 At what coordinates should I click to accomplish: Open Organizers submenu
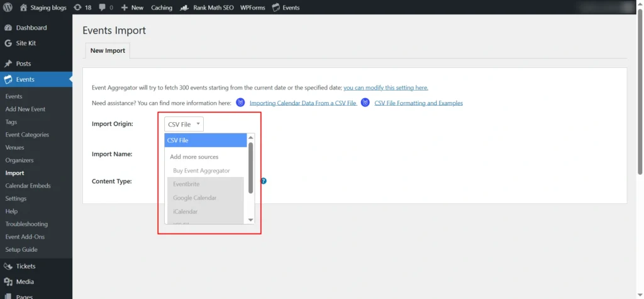click(x=19, y=161)
